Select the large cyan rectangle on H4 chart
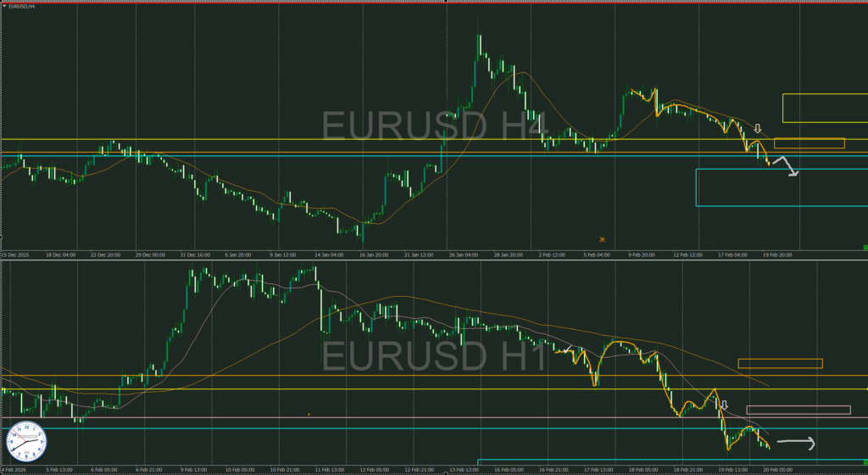The height and width of the screenshot is (475, 868). (780, 187)
